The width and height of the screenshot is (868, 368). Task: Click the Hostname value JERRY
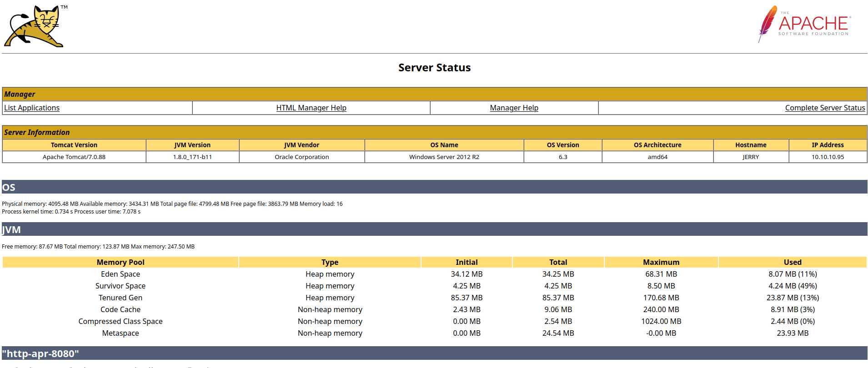[x=750, y=157]
